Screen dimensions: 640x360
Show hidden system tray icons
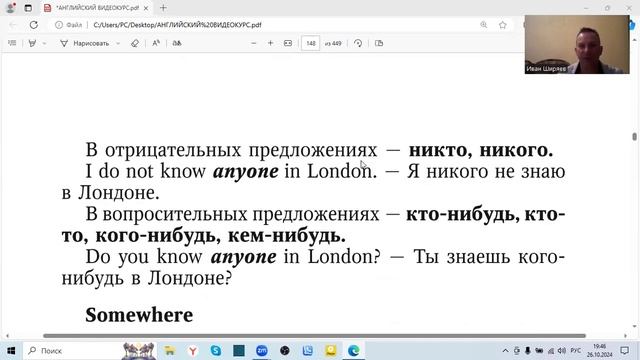(505, 351)
